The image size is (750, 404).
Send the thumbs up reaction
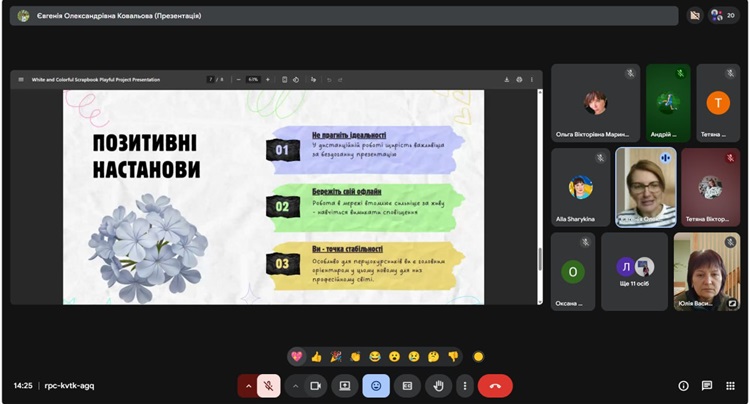point(317,356)
